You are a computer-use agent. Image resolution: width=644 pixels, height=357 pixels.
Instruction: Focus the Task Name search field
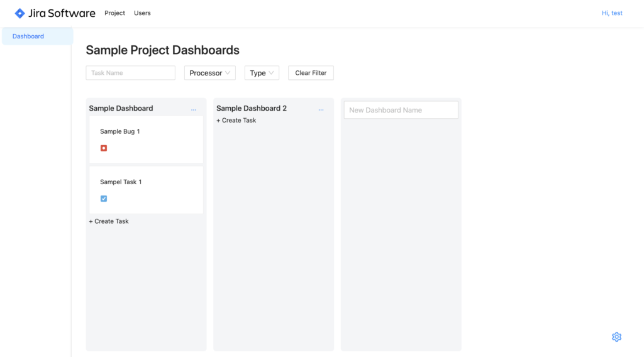point(130,73)
